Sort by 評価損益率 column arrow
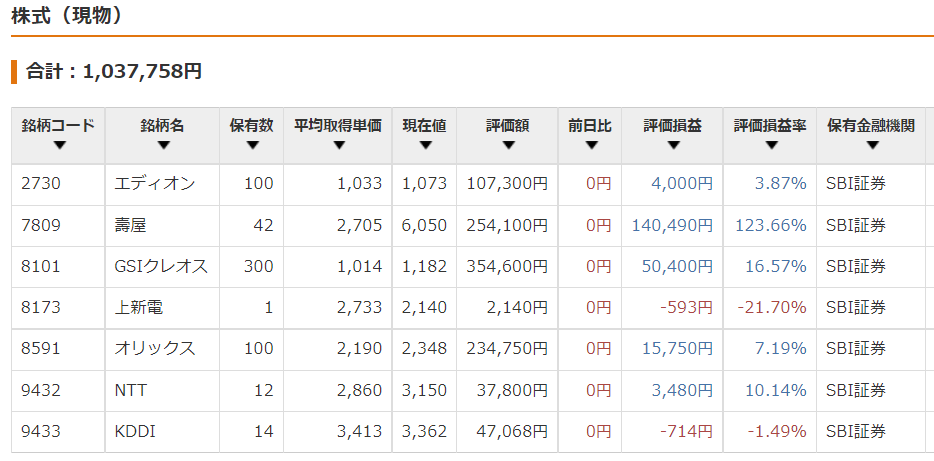Screen dimensions: 934x461 771,145
